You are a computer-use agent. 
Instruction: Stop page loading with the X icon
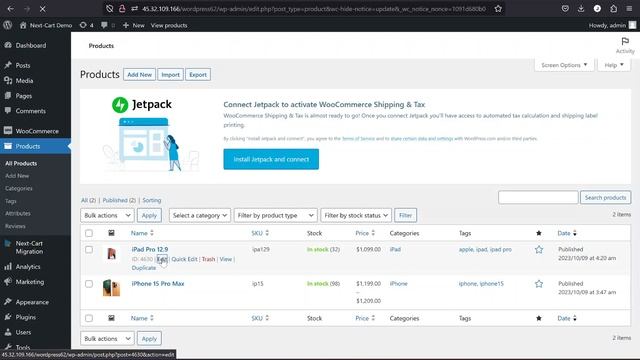pyautogui.click(x=42, y=9)
